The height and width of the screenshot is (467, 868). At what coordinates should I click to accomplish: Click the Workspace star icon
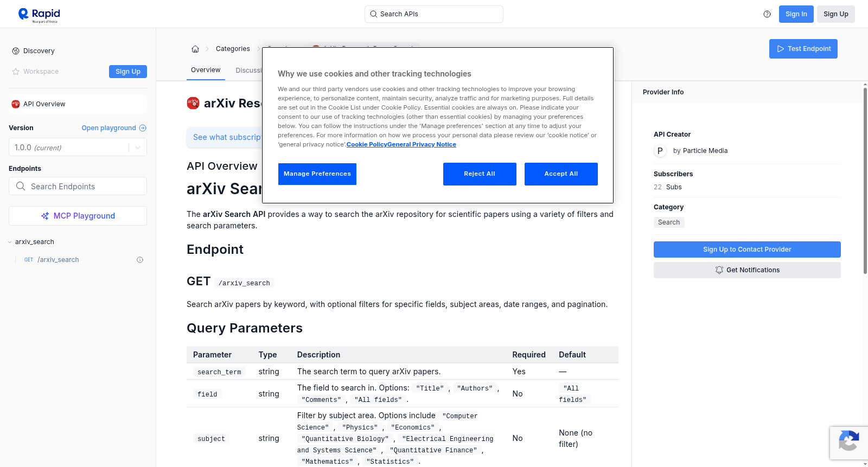coord(16,72)
